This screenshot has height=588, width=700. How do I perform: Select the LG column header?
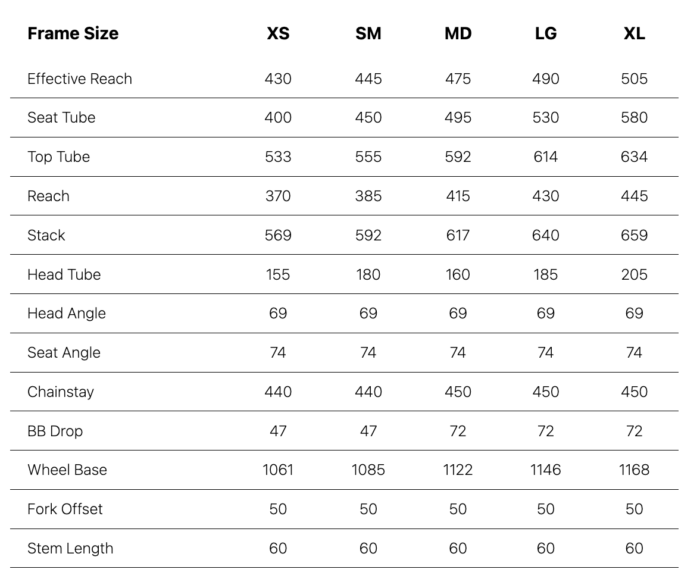coord(545,33)
